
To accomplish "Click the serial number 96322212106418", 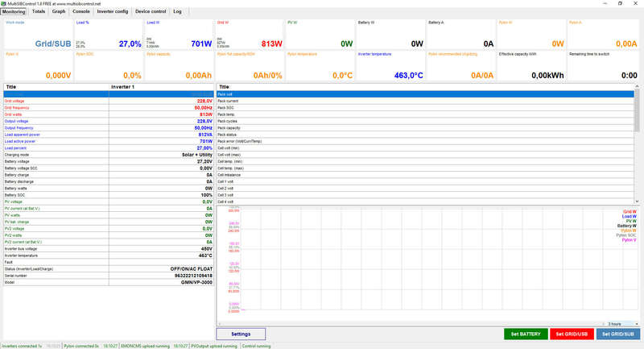I will [193, 276].
